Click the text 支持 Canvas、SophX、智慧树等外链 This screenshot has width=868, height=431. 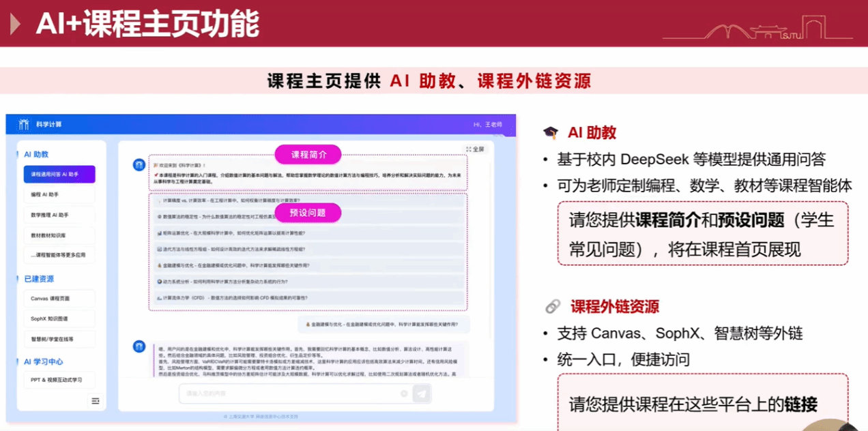(x=680, y=333)
